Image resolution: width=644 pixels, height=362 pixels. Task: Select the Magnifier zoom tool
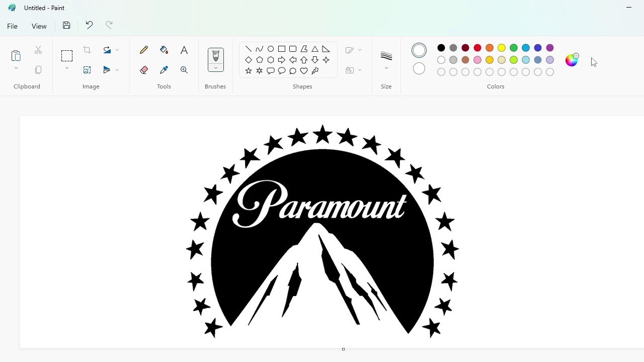coord(184,70)
